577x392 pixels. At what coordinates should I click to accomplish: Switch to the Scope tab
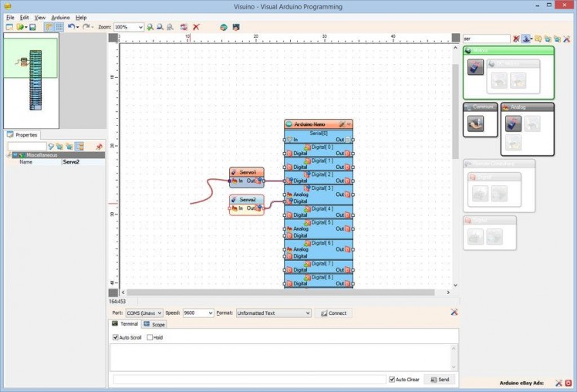[154, 324]
